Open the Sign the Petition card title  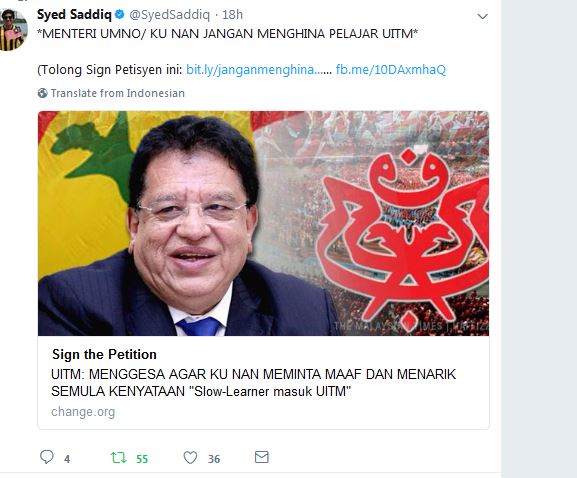(x=105, y=354)
